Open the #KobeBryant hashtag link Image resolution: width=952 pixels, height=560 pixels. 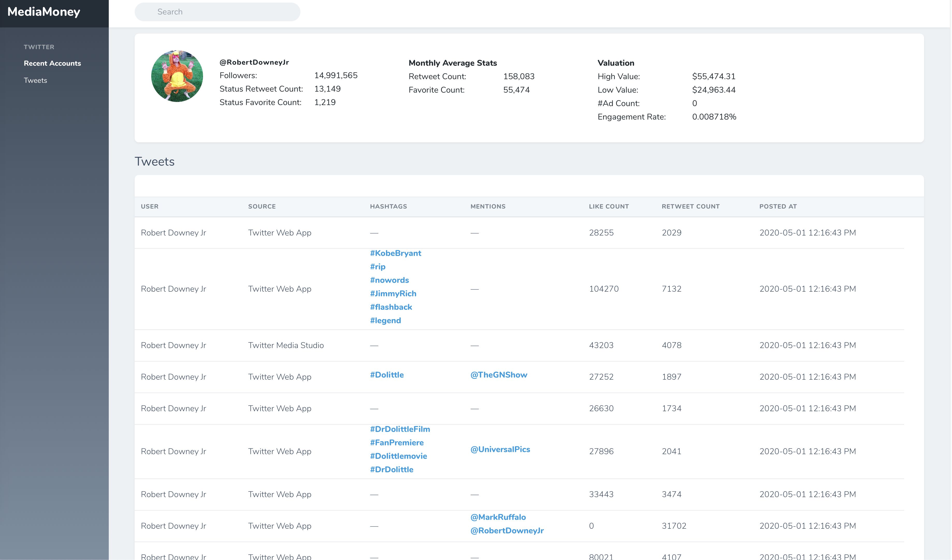[x=395, y=253]
